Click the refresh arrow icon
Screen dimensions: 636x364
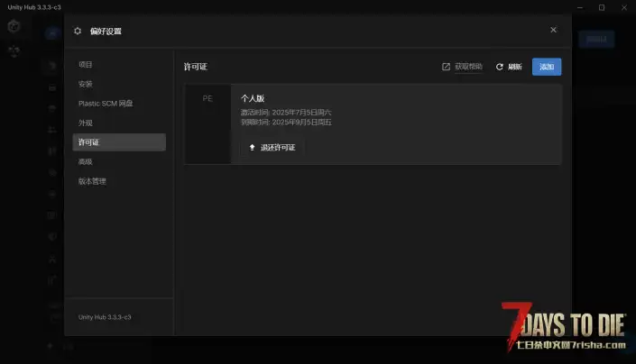499,67
